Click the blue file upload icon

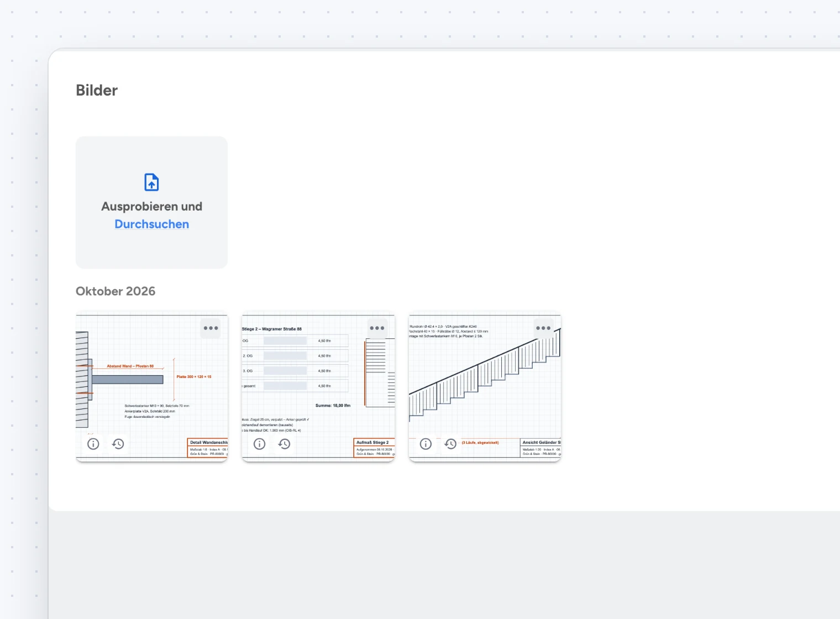point(151,182)
